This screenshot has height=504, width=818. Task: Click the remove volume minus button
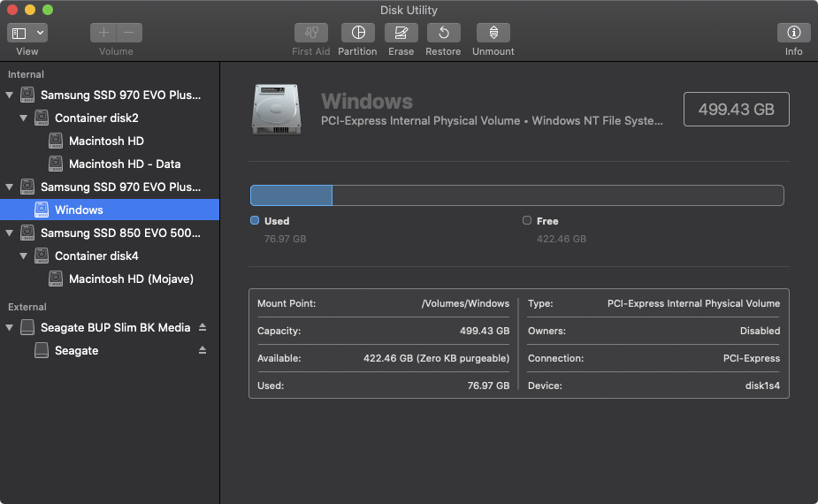pos(129,33)
